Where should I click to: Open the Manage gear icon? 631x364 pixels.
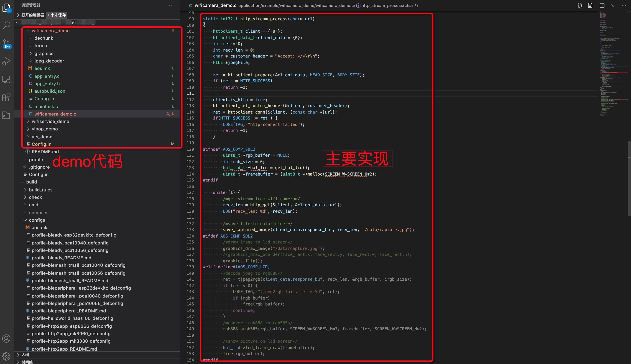(x=6, y=356)
